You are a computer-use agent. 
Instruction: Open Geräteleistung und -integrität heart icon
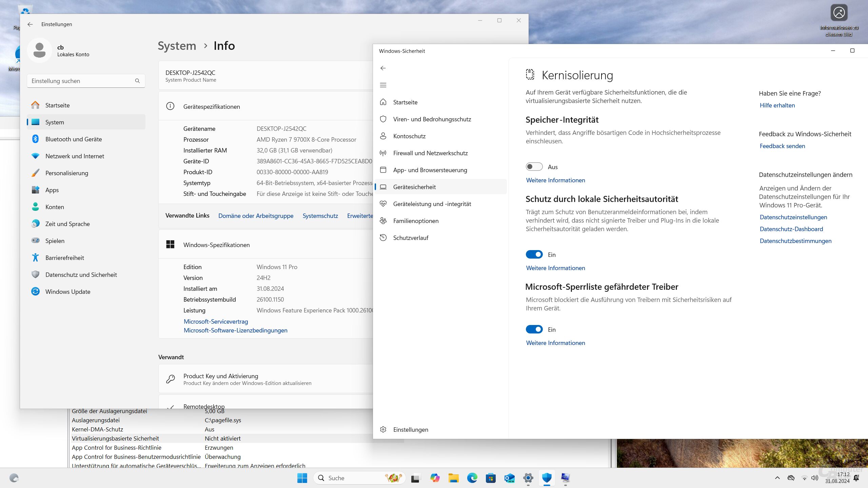pyautogui.click(x=383, y=204)
